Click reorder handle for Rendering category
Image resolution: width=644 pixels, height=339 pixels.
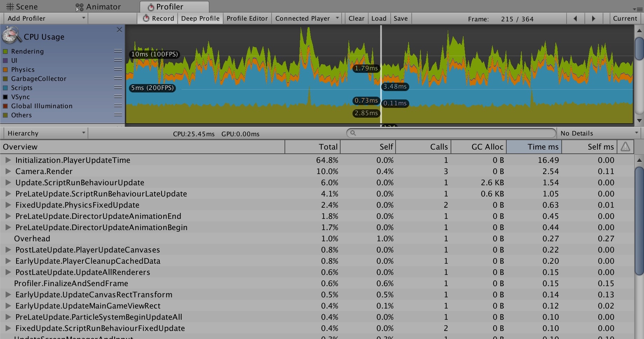(118, 51)
